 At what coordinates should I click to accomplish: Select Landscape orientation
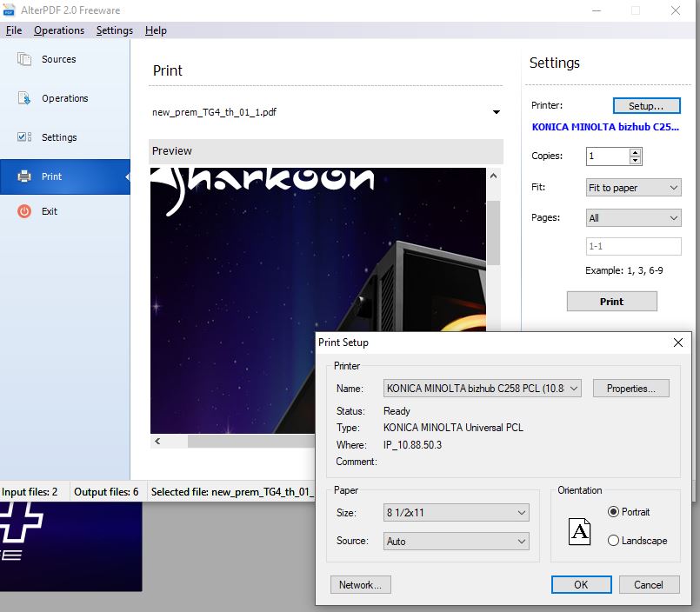pos(613,541)
